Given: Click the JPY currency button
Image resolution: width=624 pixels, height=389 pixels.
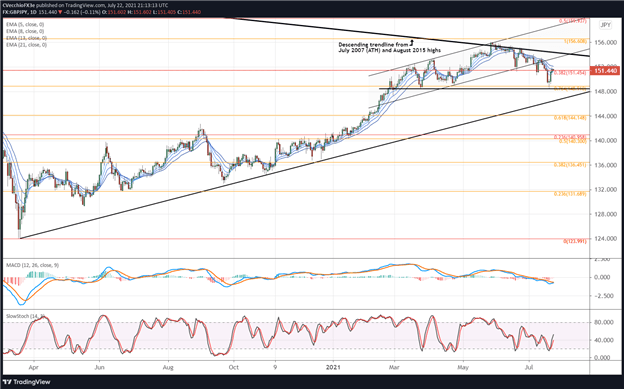Looking at the screenshot, I should 605,25.
